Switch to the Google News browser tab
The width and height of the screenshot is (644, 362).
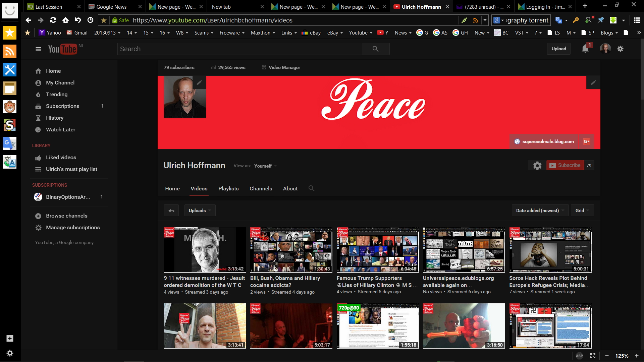pos(111,7)
